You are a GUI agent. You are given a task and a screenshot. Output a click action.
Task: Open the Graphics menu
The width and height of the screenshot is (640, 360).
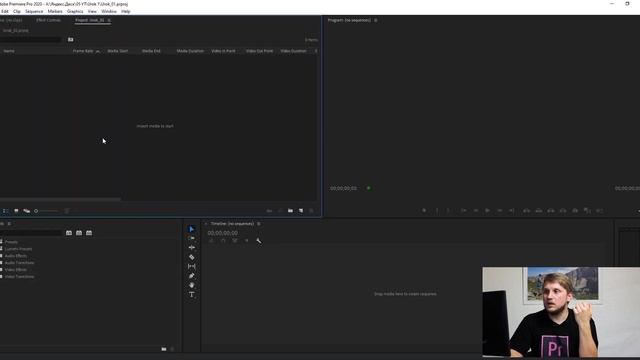click(x=75, y=11)
